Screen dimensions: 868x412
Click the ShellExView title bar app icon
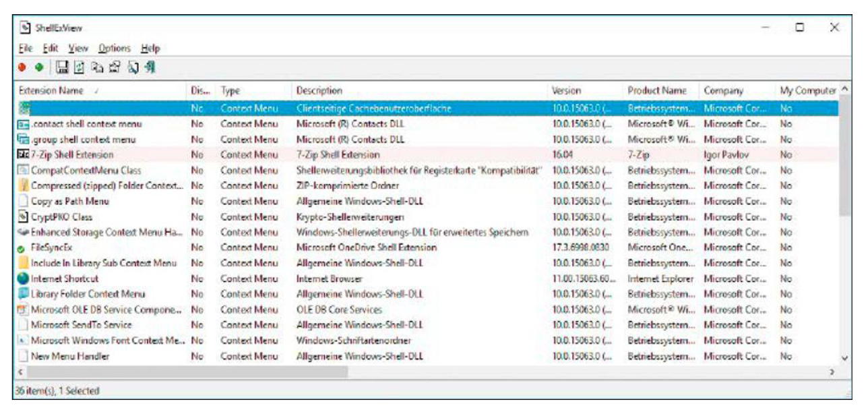25,28
